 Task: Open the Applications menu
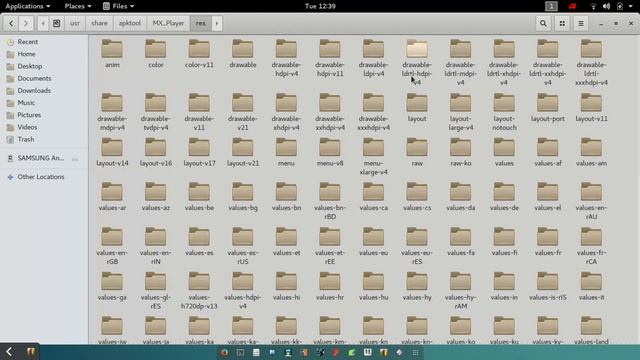click(28, 6)
